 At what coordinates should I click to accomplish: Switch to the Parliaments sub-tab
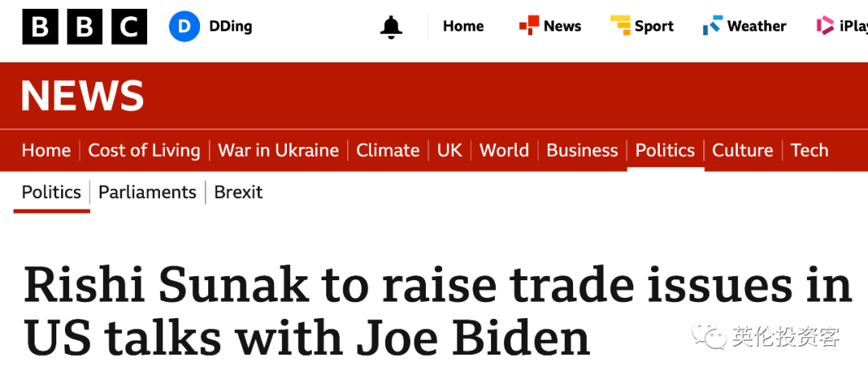(147, 193)
